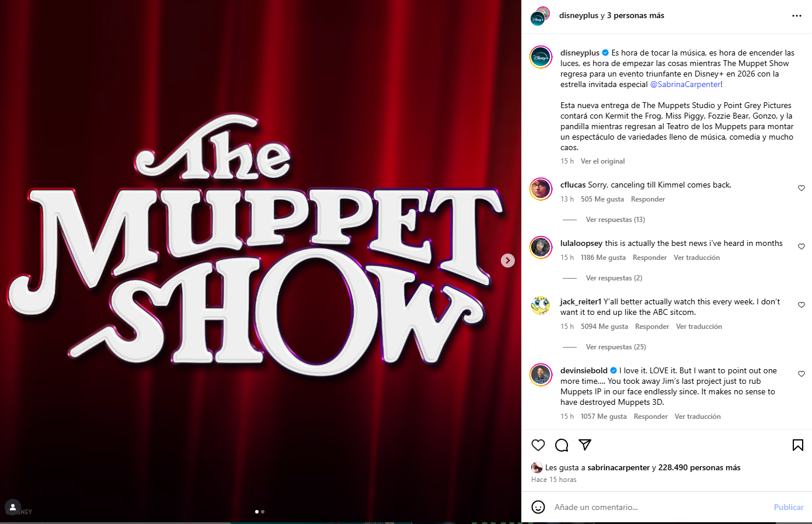Viewport: 812px width, 524px height.
Task: Like the post with the heart icon
Action: (x=538, y=445)
